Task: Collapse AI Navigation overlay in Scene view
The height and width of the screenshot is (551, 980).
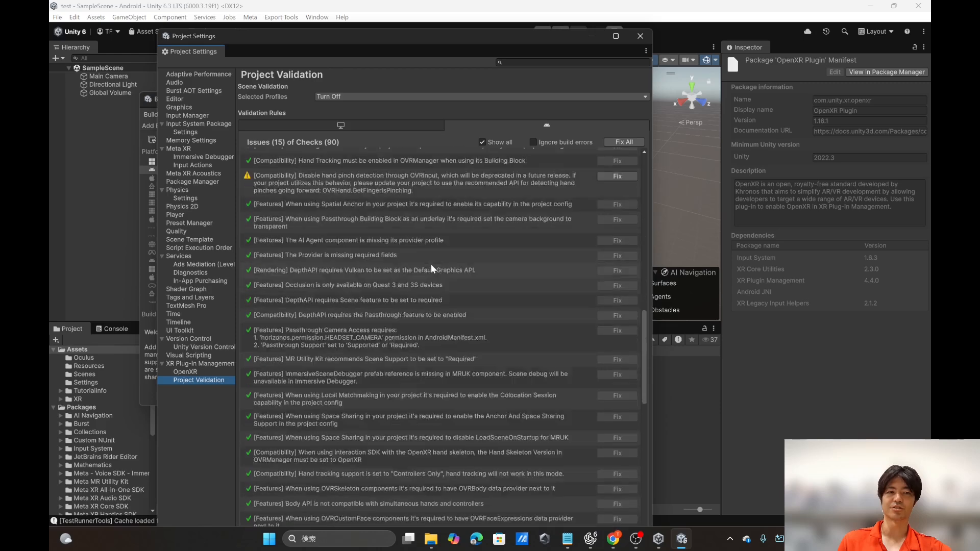Action: pos(656,272)
